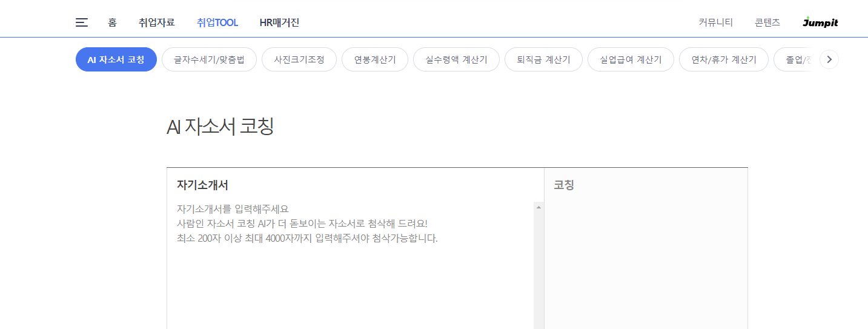Open 취업TOOL menu
Image resolution: width=868 pixels, height=329 pixels.
coord(217,22)
